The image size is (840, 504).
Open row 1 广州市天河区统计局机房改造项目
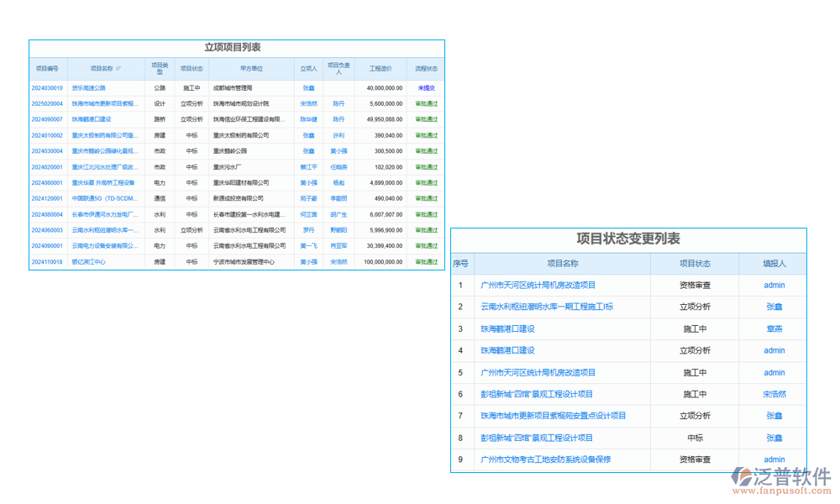pyautogui.click(x=538, y=285)
